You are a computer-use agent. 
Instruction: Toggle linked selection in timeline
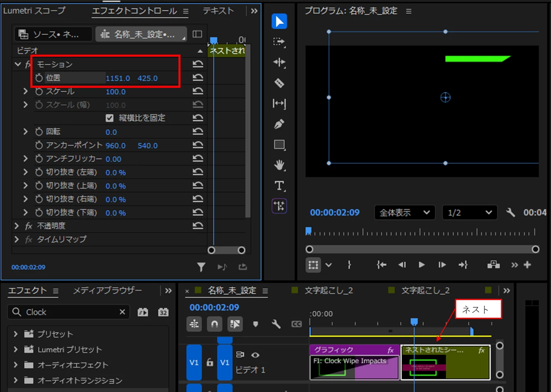235,324
